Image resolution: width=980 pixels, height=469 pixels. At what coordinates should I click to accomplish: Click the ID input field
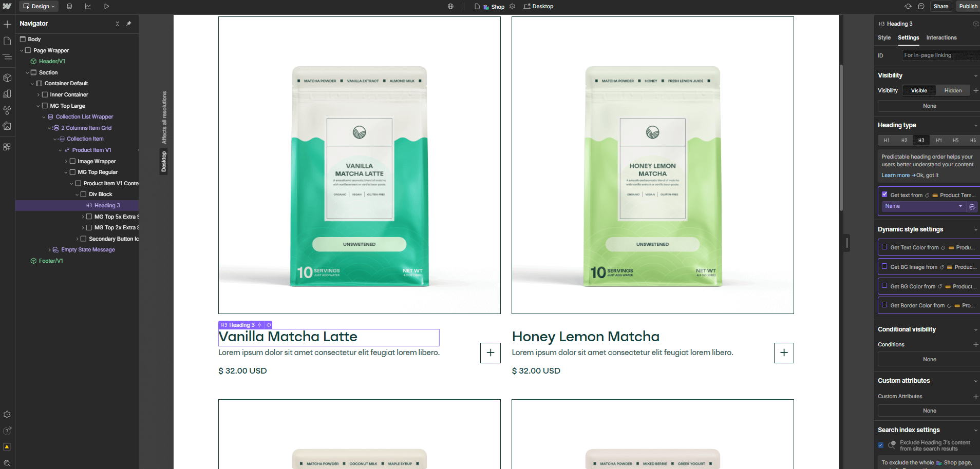(941, 55)
